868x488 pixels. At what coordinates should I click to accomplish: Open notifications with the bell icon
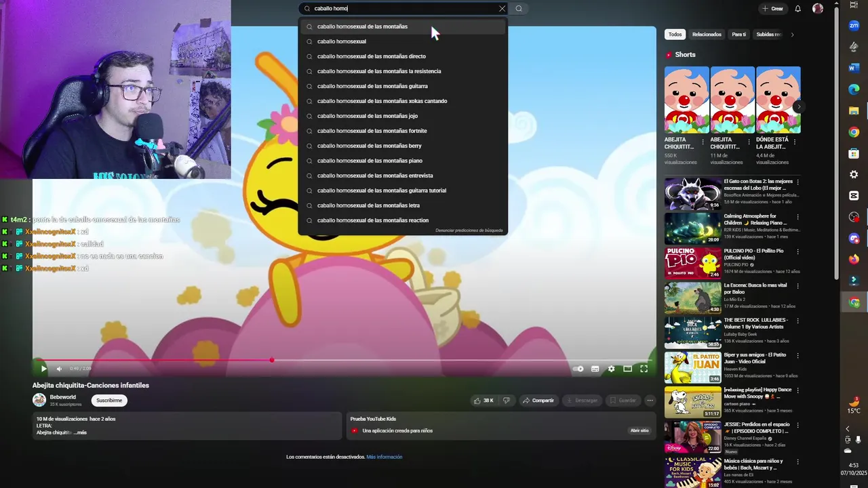(797, 9)
